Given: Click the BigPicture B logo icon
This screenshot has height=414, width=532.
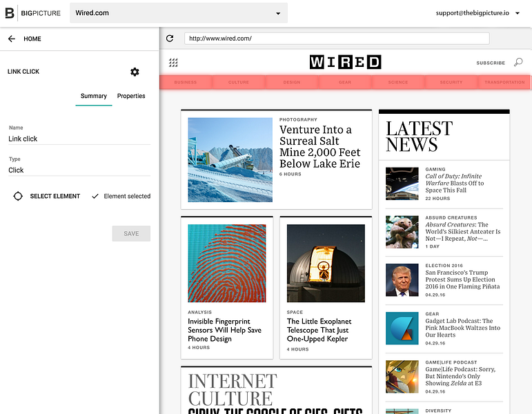Looking at the screenshot, I should pyautogui.click(x=10, y=13).
